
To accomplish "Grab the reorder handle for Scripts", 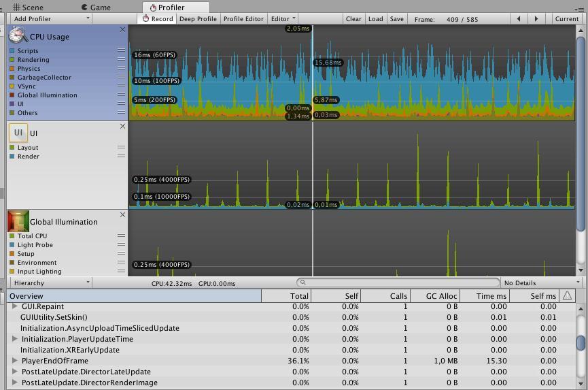I will click(x=121, y=50).
